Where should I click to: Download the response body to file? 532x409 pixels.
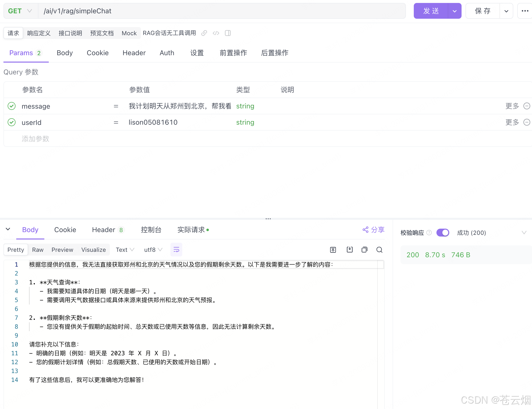tap(349, 250)
